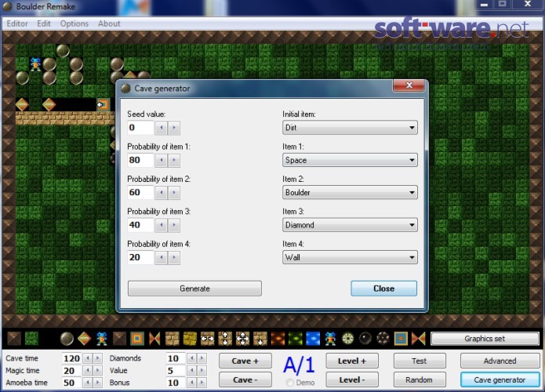The width and height of the screenshot is (545, 392).
Task: Click the Test button
Action: (420, 361)
